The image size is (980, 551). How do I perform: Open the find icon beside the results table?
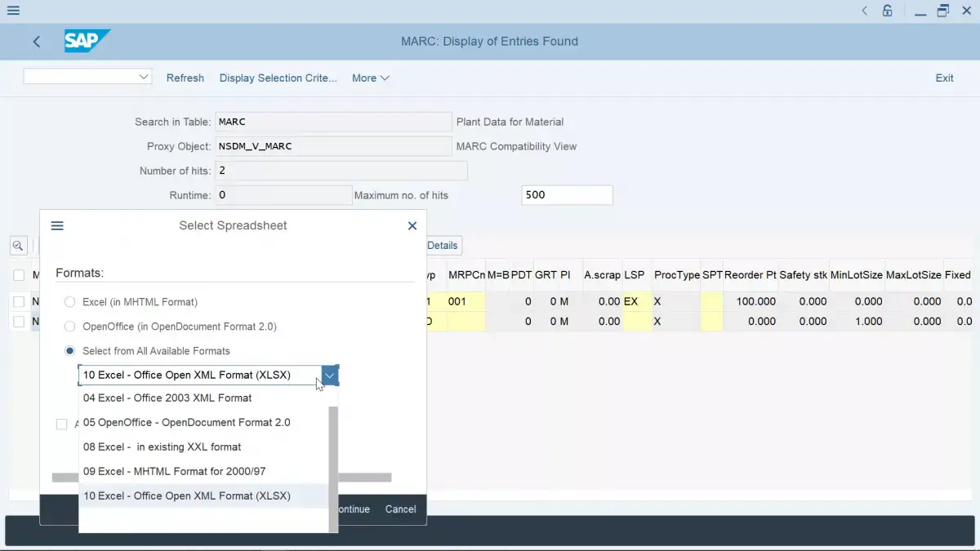18,245
